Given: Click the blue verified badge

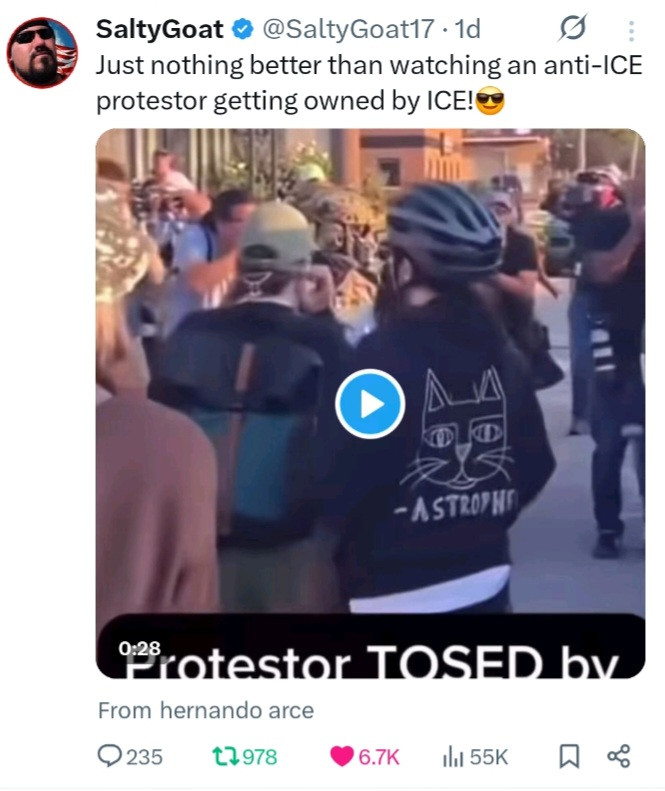Looking at the screenshot, I should coord(243,29).
